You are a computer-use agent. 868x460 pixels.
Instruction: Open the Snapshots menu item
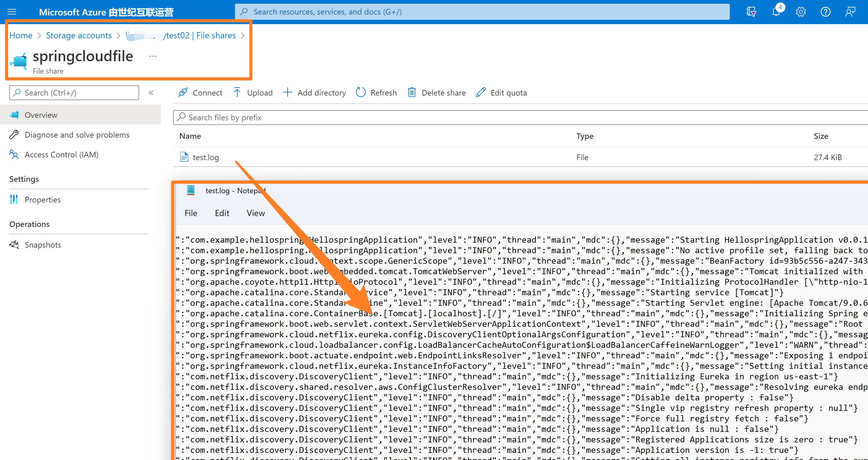[43, 245]
